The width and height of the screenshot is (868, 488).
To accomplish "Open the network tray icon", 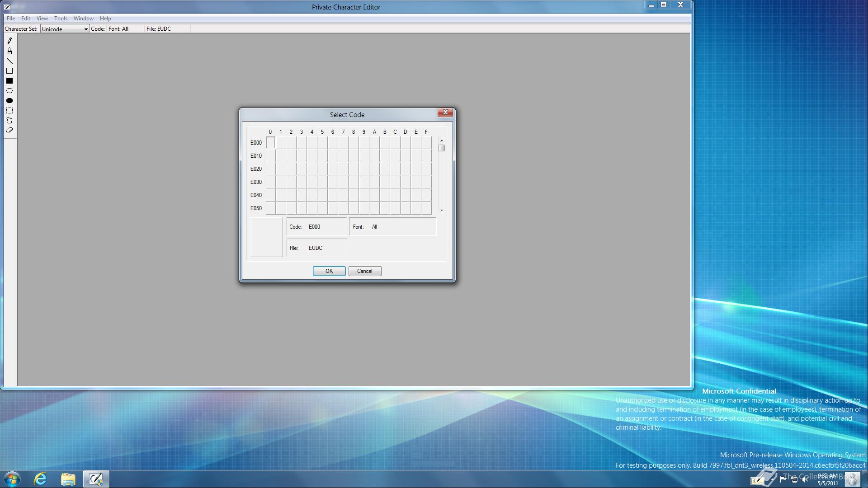I will pyautogui.click(x=794, y=479).
